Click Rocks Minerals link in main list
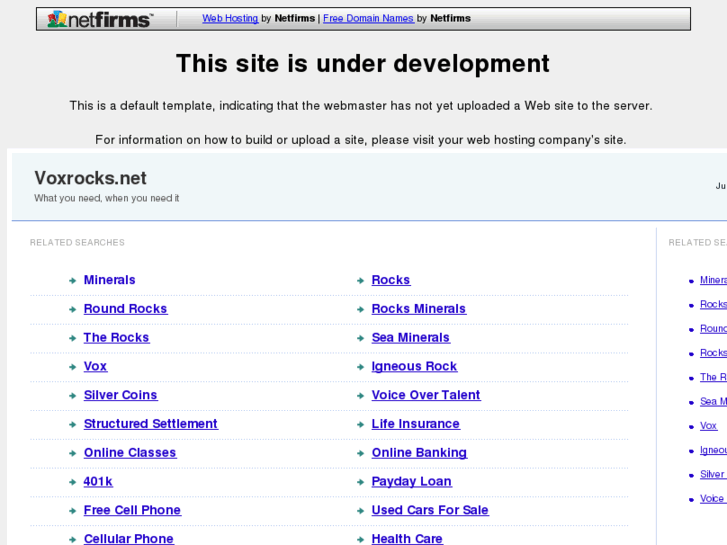Viewport: 727px width, 545px height. 419,308
